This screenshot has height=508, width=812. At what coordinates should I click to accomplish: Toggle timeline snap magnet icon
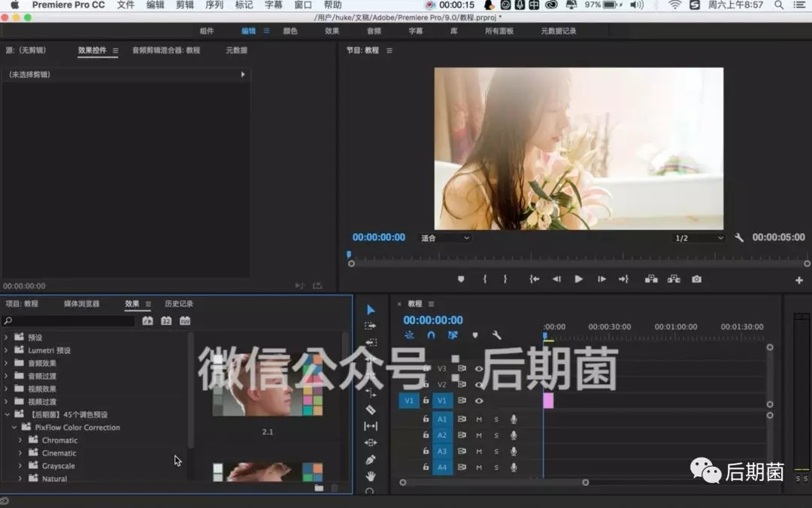coord(431,335)
